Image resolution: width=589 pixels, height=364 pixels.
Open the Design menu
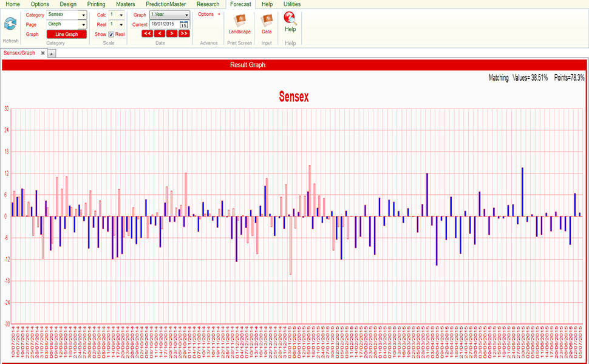[68, 4]
